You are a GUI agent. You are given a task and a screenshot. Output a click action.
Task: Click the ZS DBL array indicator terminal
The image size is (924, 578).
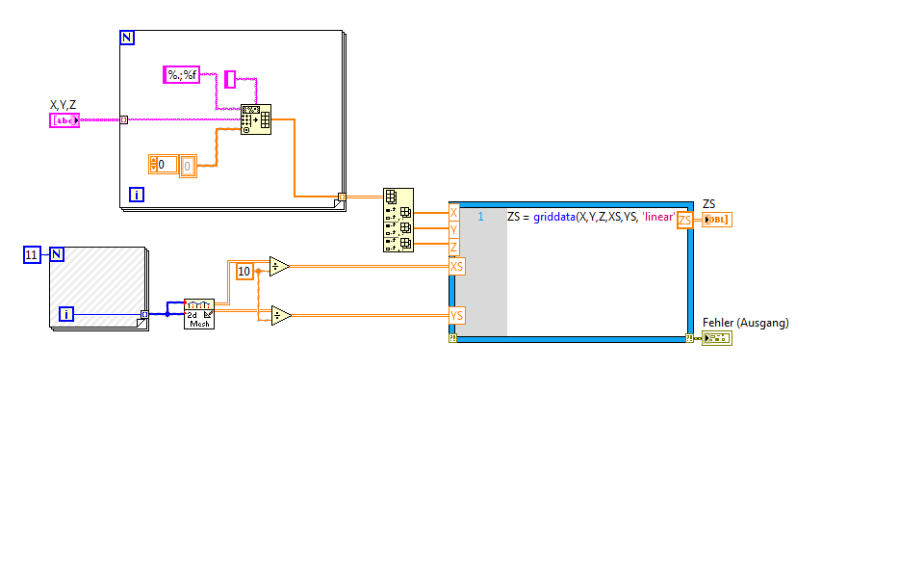click(x=716, y=220)
